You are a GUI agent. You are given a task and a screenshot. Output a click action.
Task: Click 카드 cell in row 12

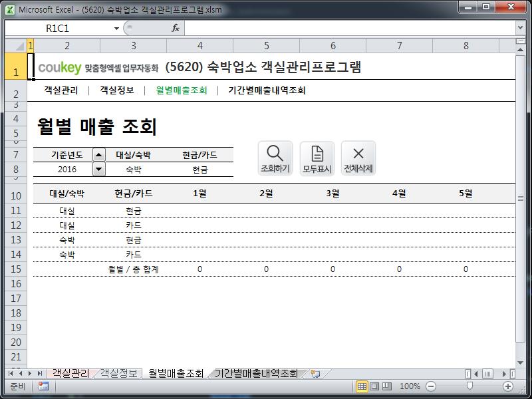[x=134, y=225]
